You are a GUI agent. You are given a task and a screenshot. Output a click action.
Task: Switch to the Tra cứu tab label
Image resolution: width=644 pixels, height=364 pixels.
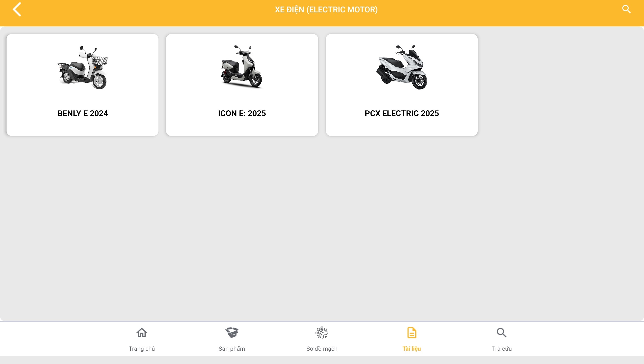[x=502, y=349]
